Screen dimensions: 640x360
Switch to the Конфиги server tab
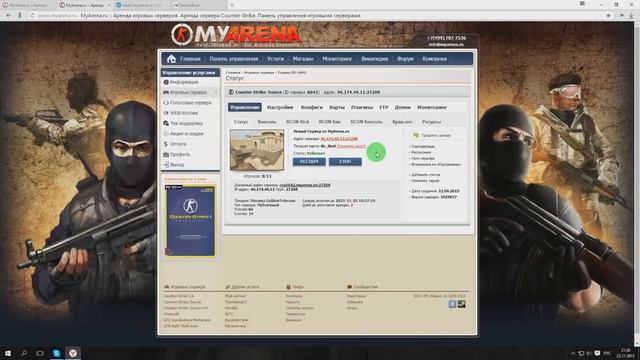(x=311, y=107)
